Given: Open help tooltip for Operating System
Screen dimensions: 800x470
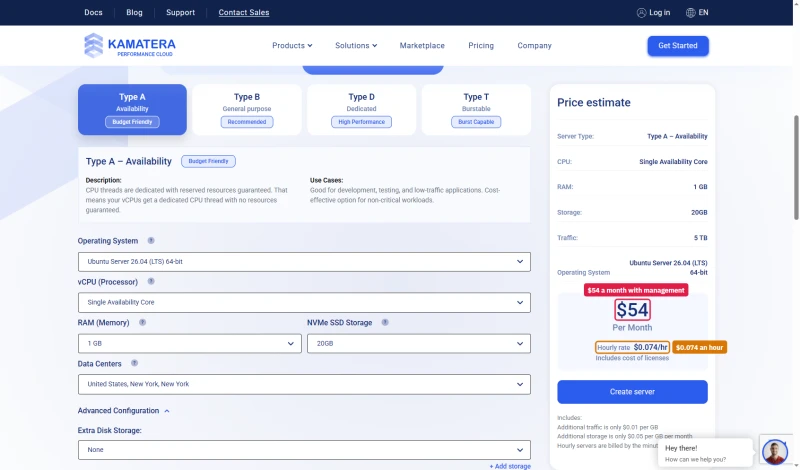Looking at the screenshot, I should tap(151, 240).
